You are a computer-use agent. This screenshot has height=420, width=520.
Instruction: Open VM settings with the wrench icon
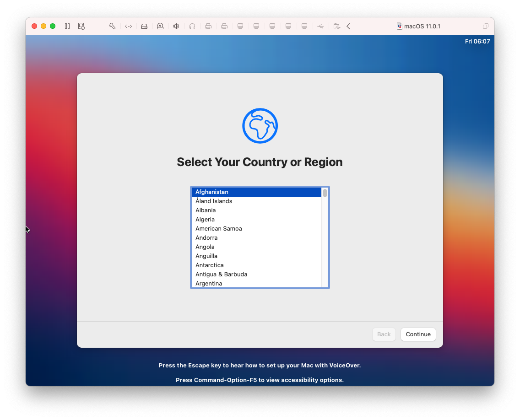pos(112,26)
